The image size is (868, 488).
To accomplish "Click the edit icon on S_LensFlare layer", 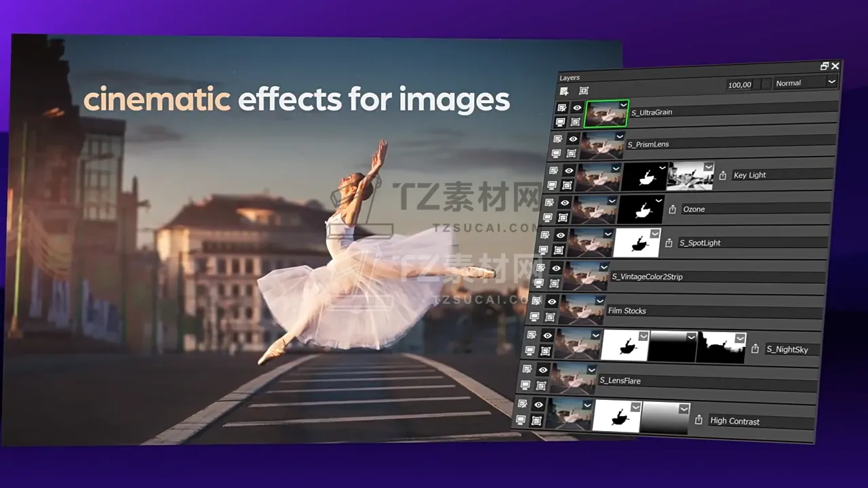I will 527,369.
